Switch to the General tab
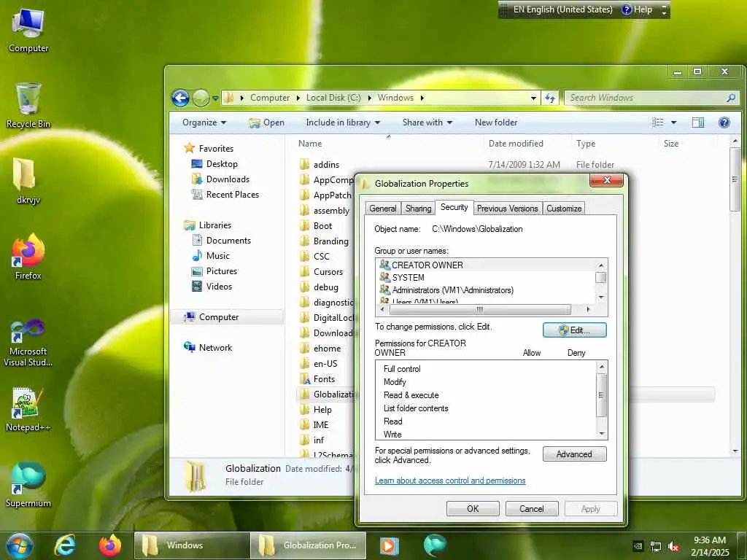The width and height of the screenshot is (747, 560). 382,209
